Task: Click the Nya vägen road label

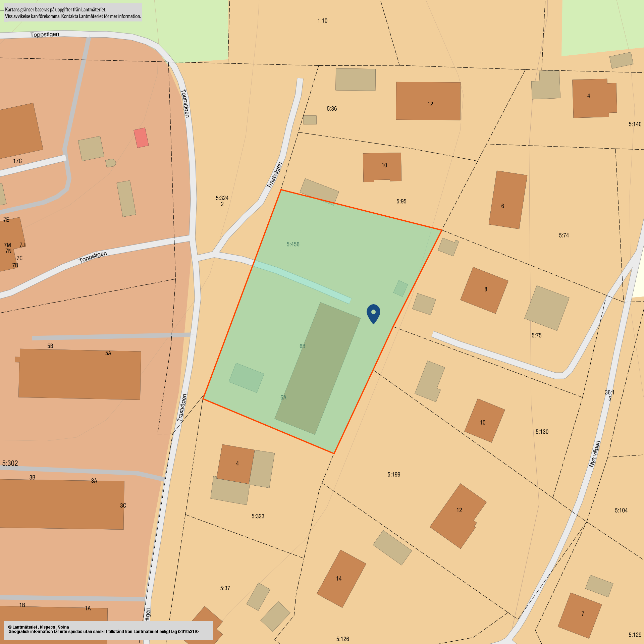Action: point(594,454)
